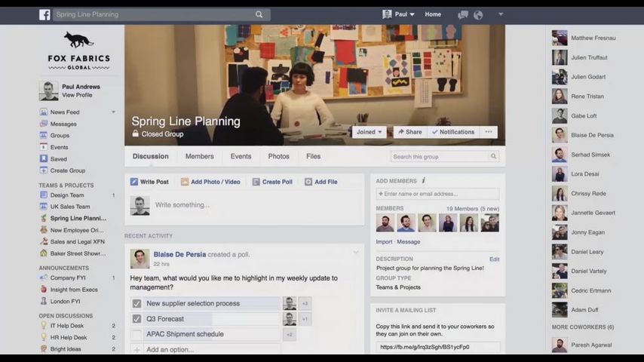Click View Profile link
This screenshot has height=362, width=644.
[77, 95]
